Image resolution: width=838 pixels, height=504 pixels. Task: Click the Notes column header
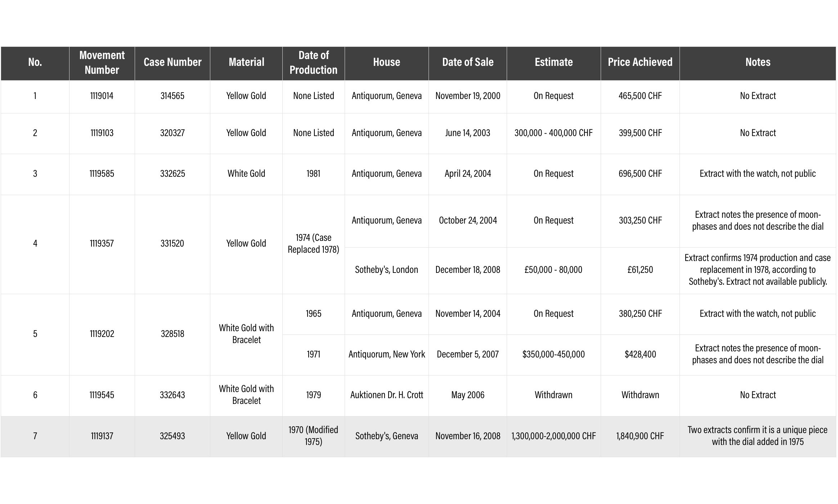tap(758, 62)
